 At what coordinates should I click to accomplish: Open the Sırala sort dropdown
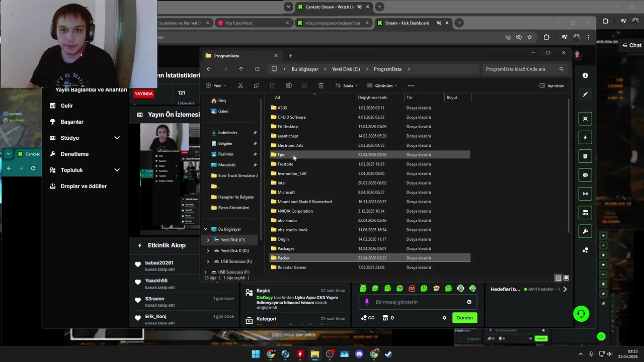[x=347, y=85]
